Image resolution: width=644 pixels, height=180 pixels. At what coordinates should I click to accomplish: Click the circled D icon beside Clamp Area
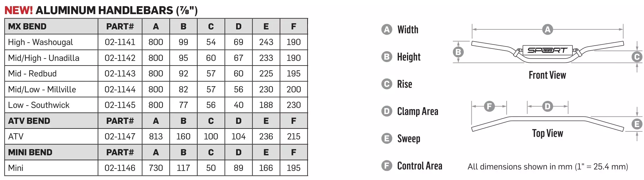(387, 111)
